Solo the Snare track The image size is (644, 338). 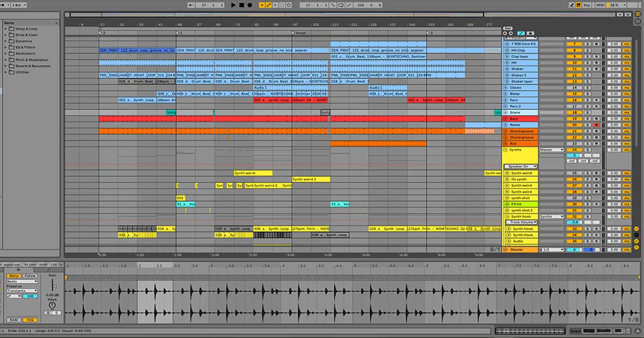point(587,113)
